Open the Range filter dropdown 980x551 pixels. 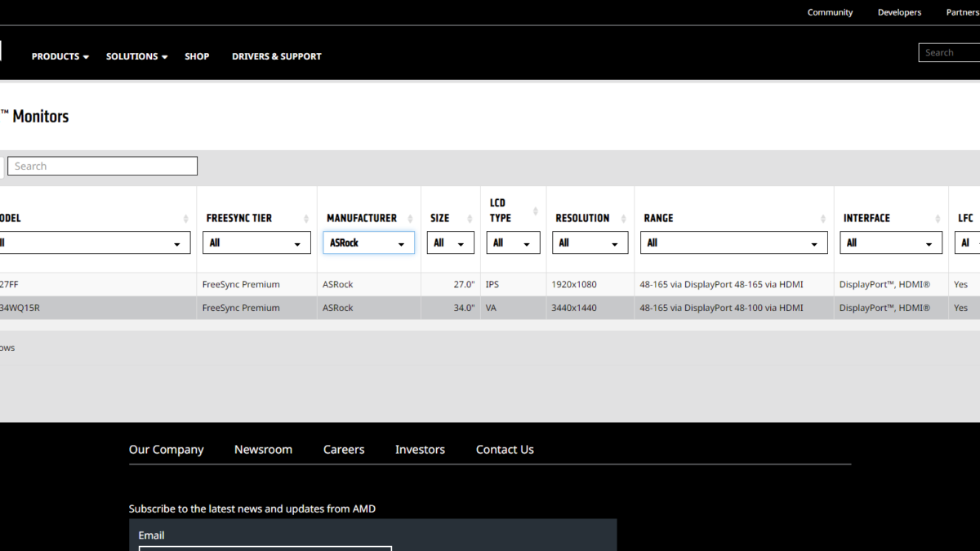(x=734, y=242)
